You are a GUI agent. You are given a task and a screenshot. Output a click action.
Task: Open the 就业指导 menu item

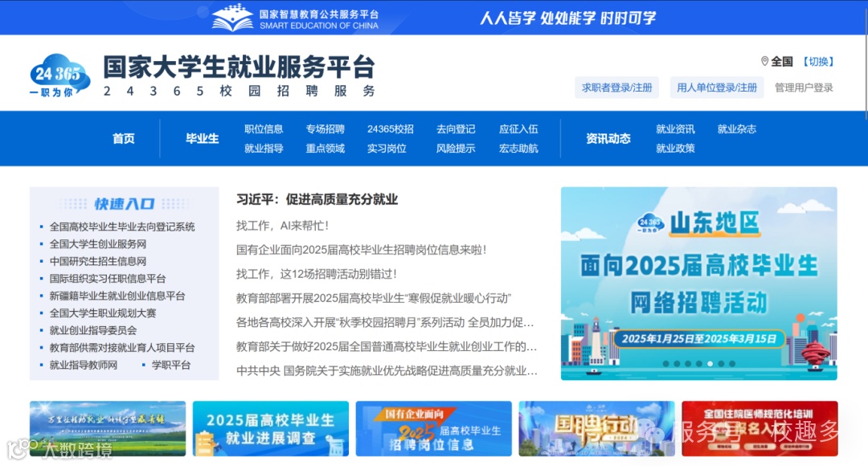tap(264, 149)
